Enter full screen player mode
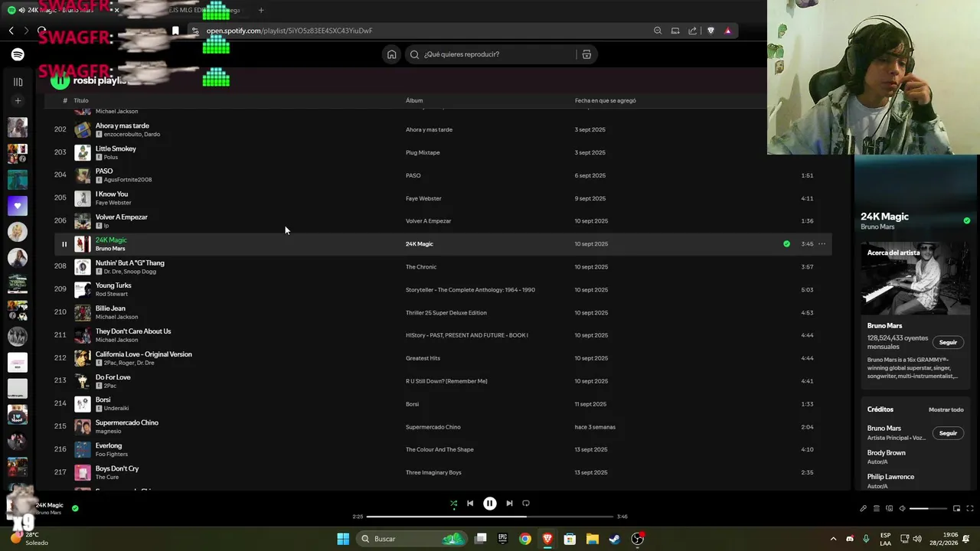Image resolution: width=980 pixels, height=551 pixels. click(970, 508)
